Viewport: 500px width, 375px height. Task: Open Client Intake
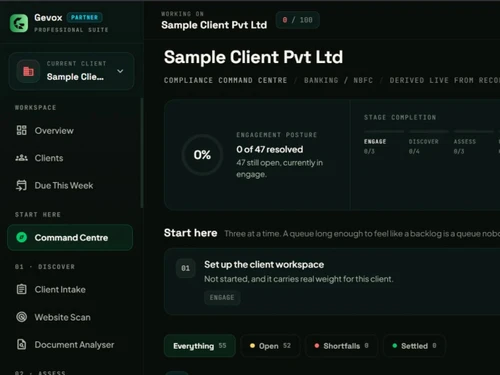click(70, 289)
